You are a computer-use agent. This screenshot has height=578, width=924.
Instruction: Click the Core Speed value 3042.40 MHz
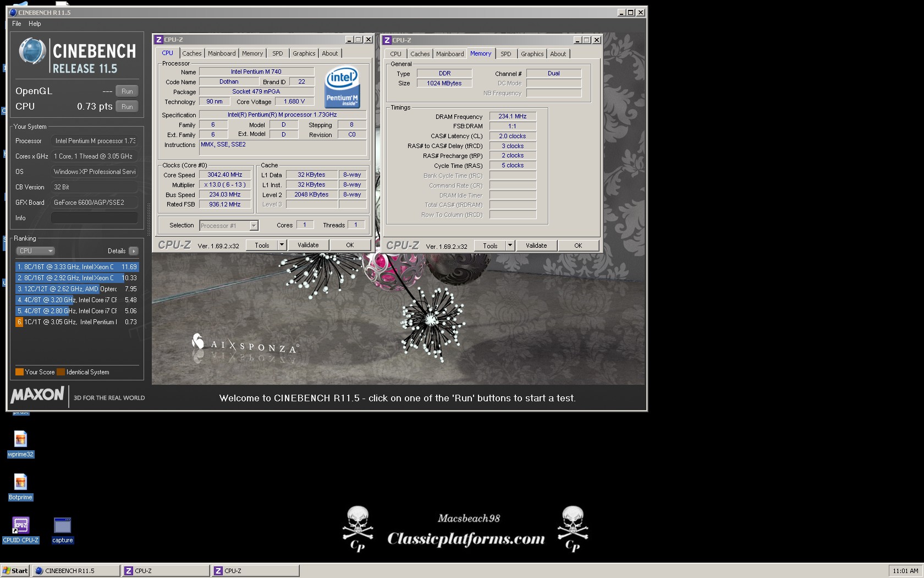pyautogui.click(x=225, y=175)
